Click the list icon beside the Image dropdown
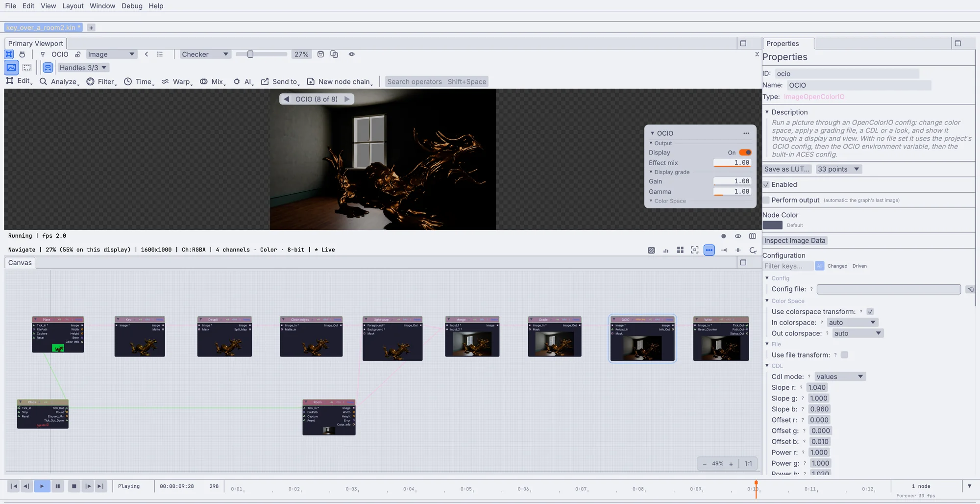980x504 pixels. [160, 54]
